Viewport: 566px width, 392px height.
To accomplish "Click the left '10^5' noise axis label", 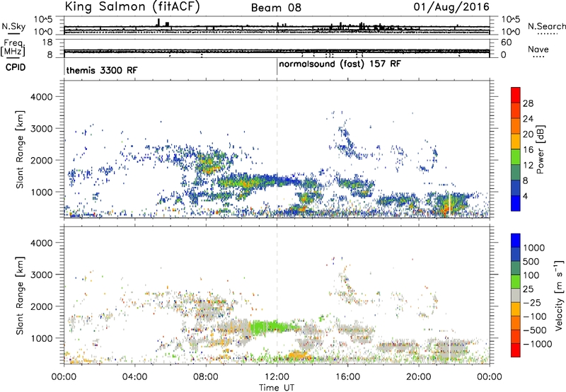I will click(x=43, y=19).
